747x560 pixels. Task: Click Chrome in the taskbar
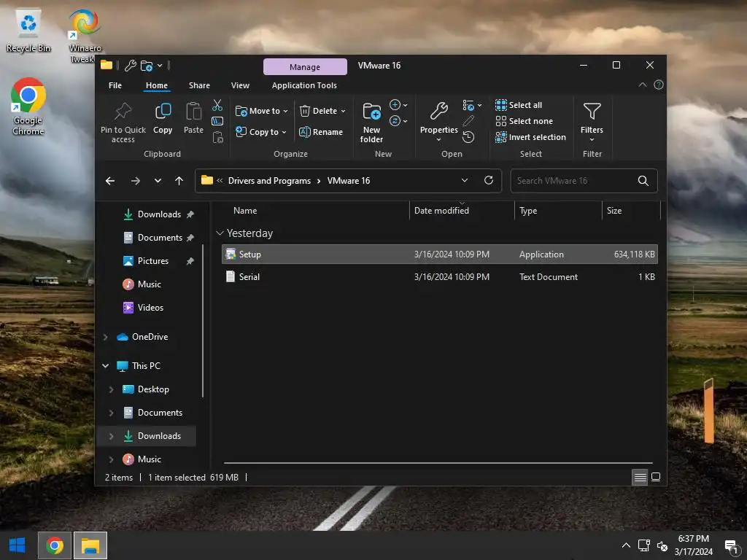[54, 545]
